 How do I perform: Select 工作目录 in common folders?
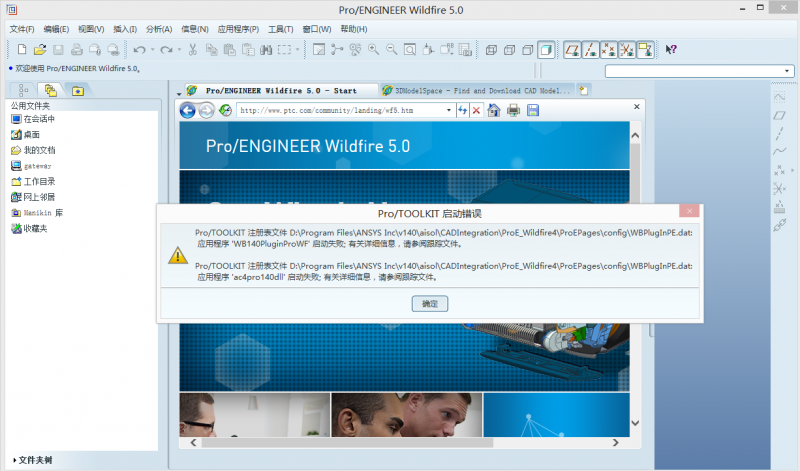[x=33, y=181]
